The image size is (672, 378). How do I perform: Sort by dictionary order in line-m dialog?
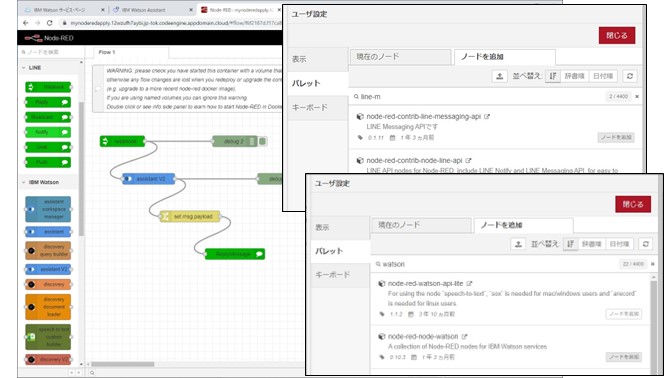pos(574,76)
